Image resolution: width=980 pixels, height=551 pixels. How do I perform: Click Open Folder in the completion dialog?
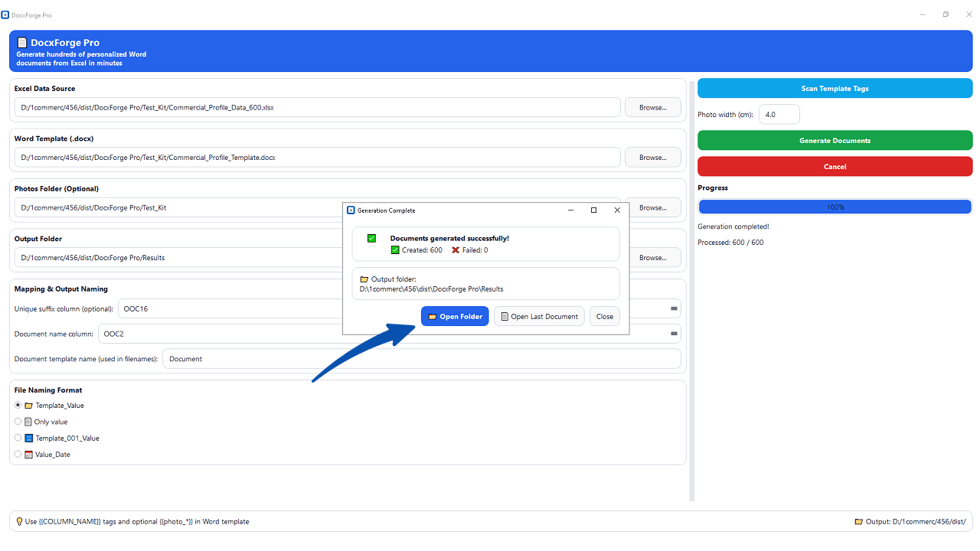pos(455,316)
